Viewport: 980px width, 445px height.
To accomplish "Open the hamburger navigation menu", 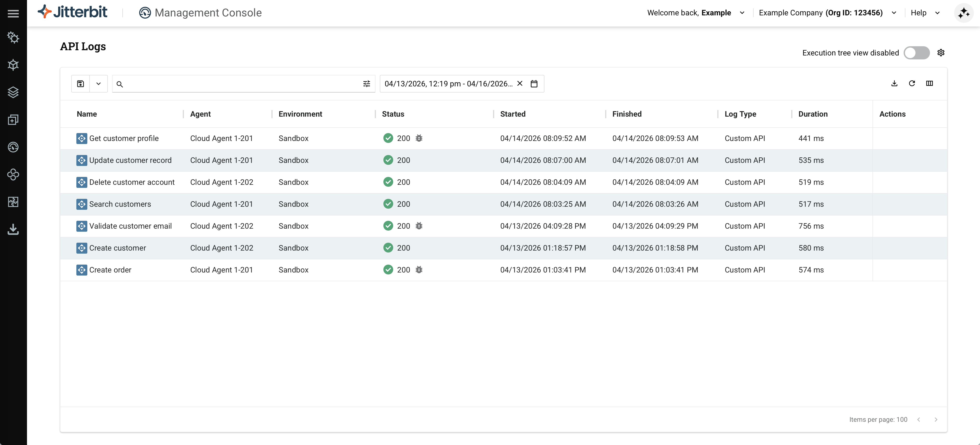I will pos(13,13).
